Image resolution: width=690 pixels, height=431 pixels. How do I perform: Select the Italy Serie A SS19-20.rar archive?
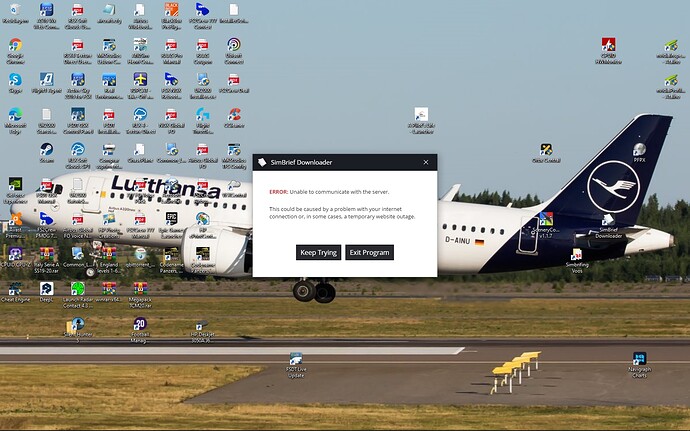pos(46,259)
